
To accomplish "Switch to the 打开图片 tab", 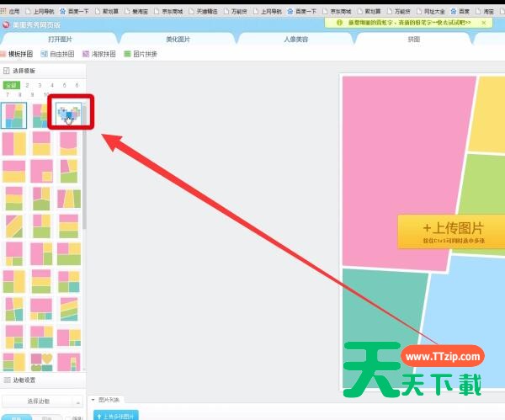I will click(x=60, y=40).
